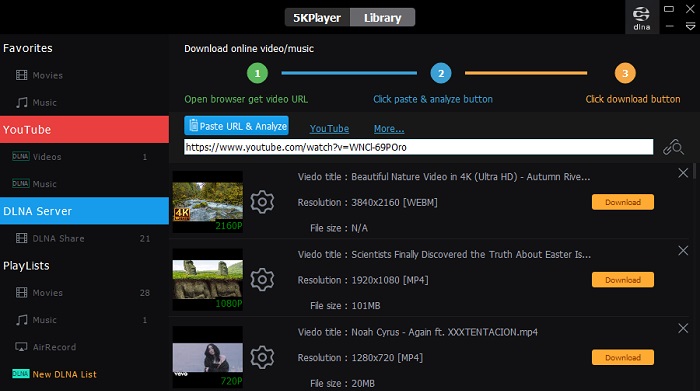Remove the Beautiful Nature Video entry
This screenshot has height=391, width=700.
683,173
